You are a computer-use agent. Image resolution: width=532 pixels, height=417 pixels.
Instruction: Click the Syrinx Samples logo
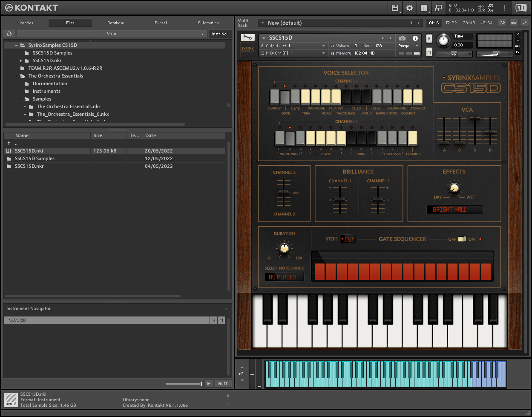coord(247,49)
